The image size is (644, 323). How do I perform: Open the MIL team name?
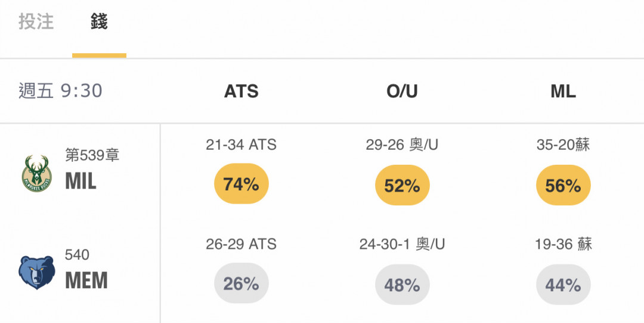[80, 181]
